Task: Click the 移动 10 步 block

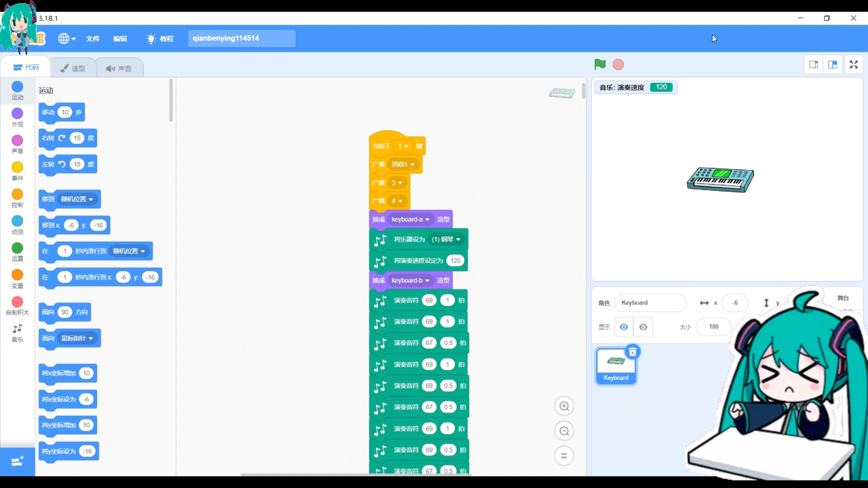Action: [62, 112]
